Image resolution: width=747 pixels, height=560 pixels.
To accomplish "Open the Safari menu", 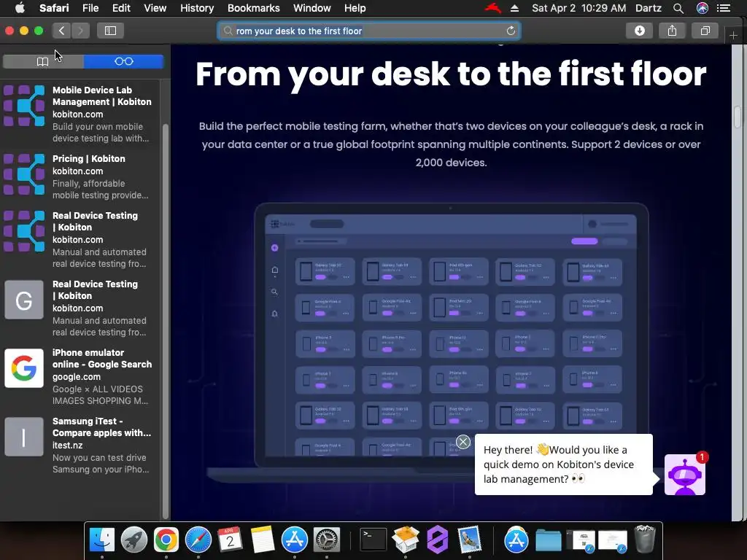I will (x=54, y=8).
